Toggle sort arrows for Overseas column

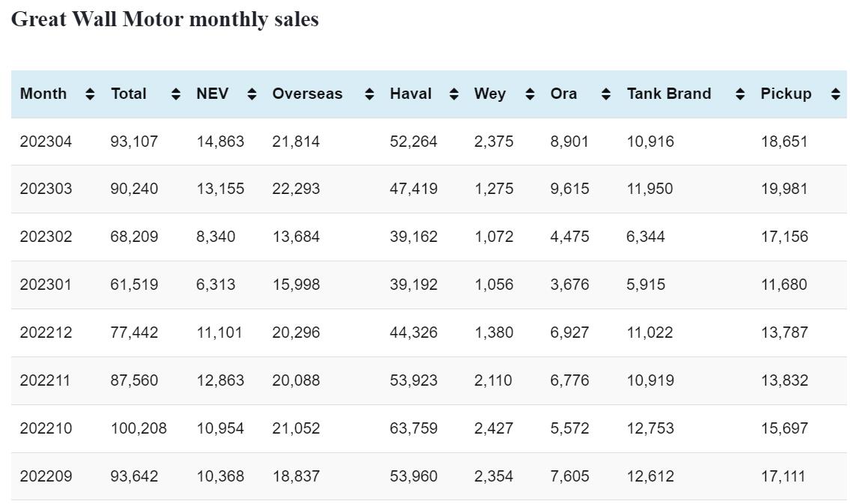coord(369,94)
